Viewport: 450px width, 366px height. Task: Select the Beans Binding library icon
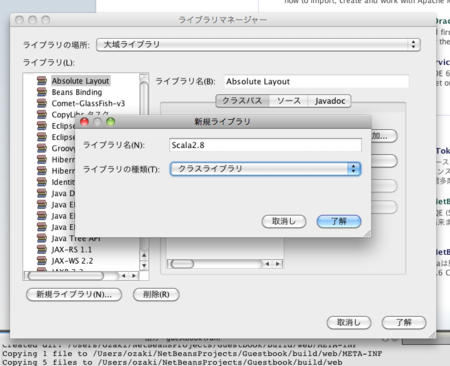pos(42,92)
